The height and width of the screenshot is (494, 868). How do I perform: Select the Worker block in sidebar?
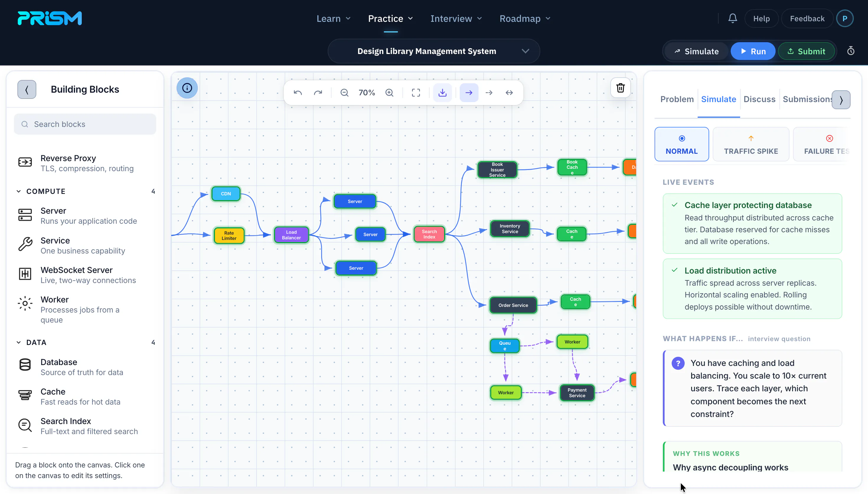click(85, 310)
